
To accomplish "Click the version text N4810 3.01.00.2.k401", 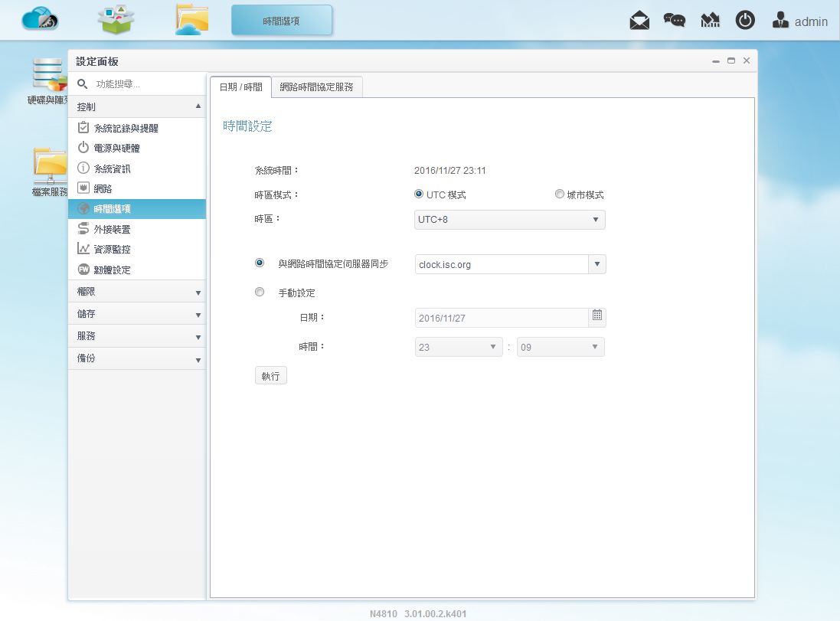I will (x=418, y=613).
